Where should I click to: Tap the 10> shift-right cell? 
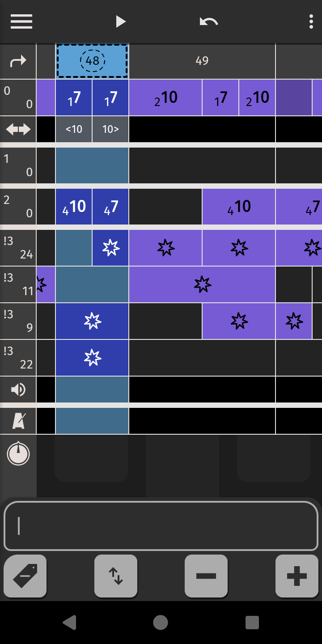110,129
